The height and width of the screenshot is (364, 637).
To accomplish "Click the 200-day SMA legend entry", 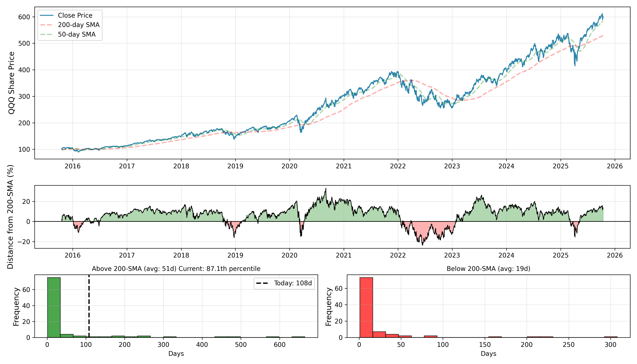I will [79, 25].
